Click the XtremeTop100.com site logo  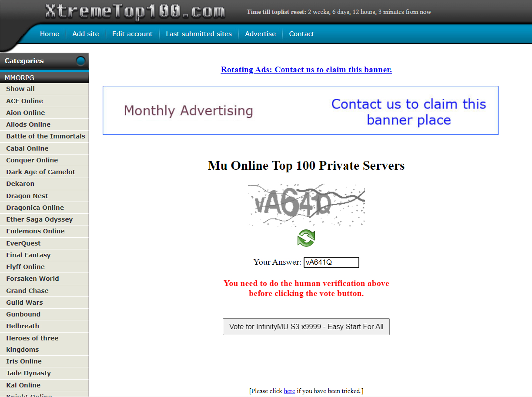pos(135,12)
